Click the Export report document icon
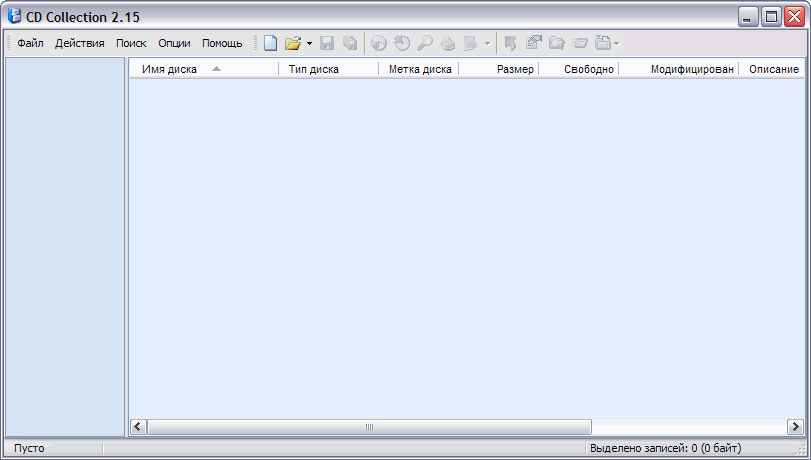 [x=471, y=43]
